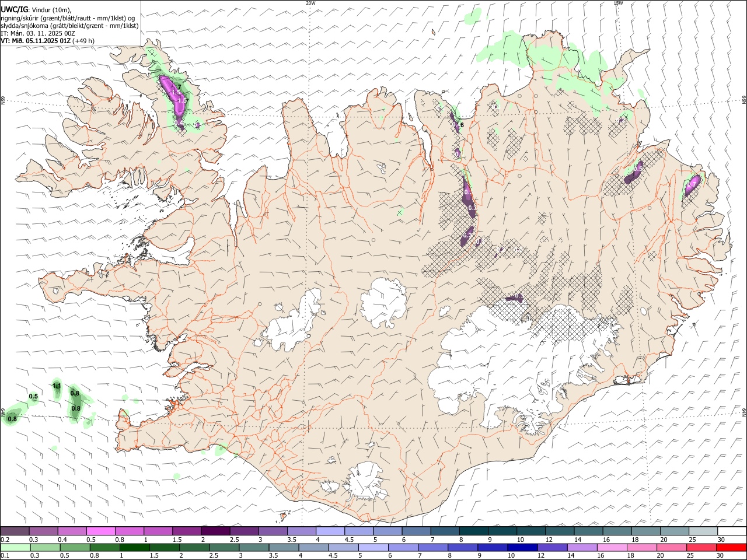
Task: Select the dark teal 8 swatch in upper scale
Action: point(474,531)
